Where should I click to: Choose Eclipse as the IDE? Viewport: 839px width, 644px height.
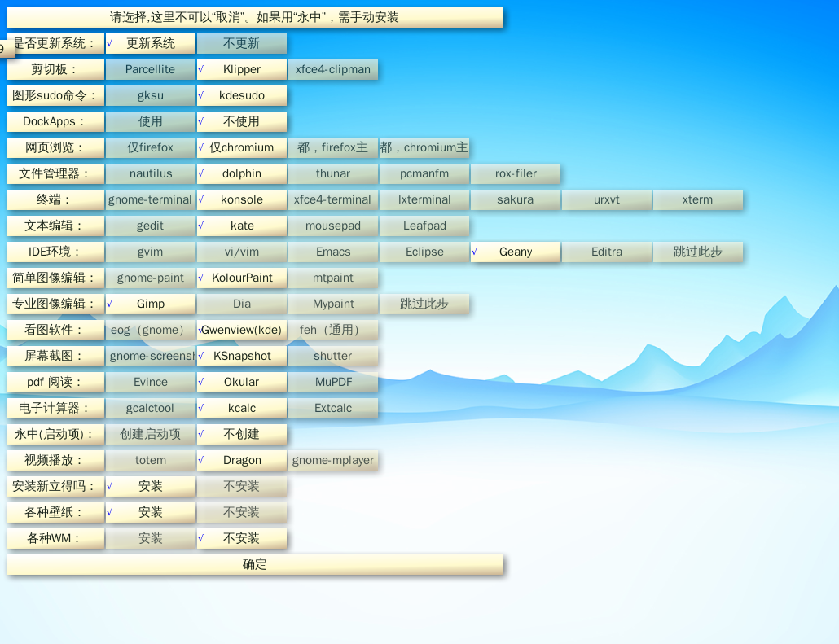424,252
